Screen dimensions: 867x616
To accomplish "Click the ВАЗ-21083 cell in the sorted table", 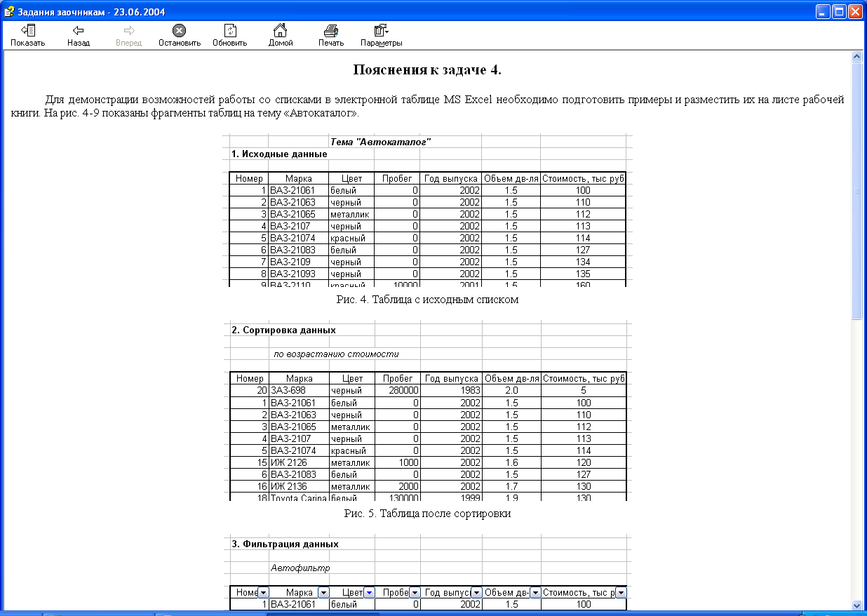I will [298, 474].
